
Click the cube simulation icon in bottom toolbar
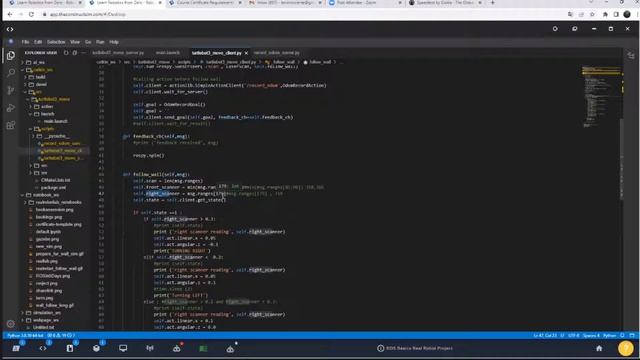[x=96, y=348]
